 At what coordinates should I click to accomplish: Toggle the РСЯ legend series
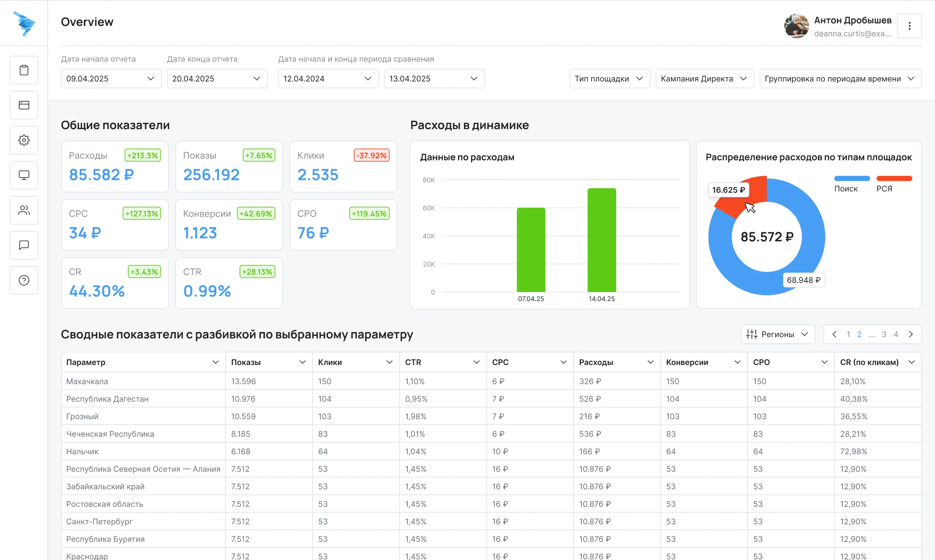pos(894,184)
